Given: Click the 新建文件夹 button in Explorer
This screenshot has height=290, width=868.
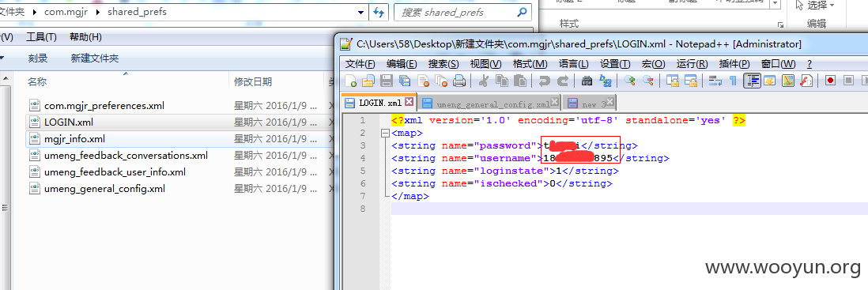Looking at the screenshot, I should 95,58.
